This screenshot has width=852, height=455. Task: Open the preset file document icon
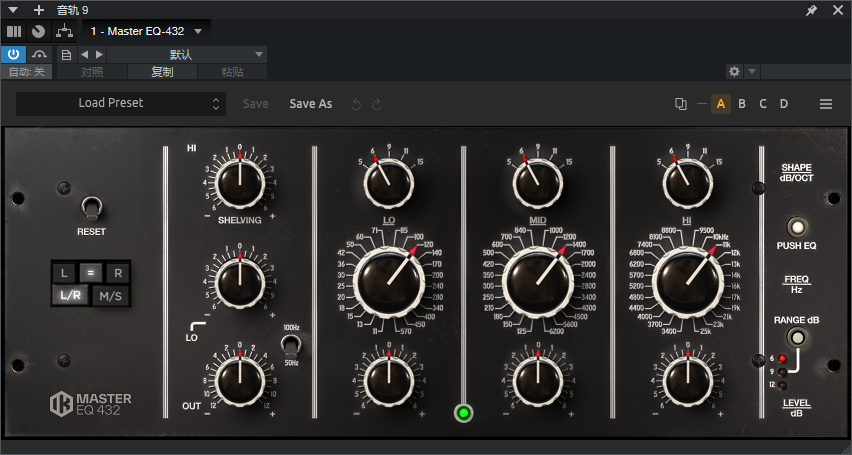click(x=66, y=54)
